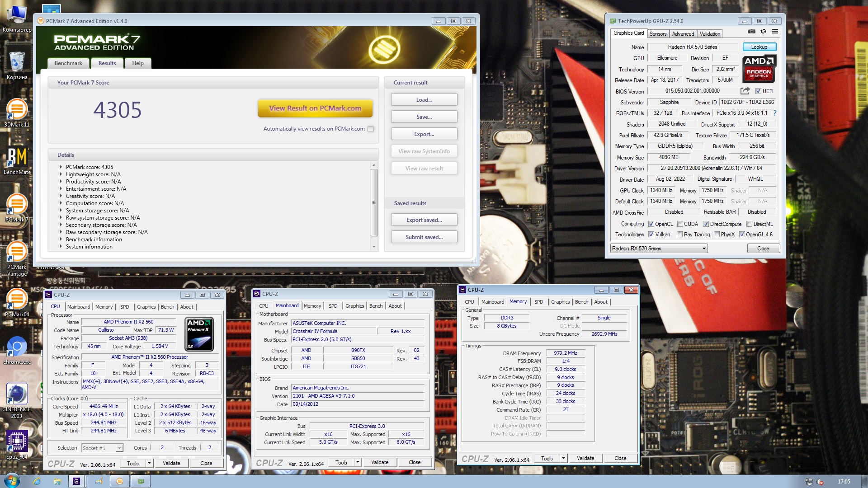The height and width of the screenshot is (488, 868).
Task: Switch to CPU-Z taskbar button
Action: 77,481
